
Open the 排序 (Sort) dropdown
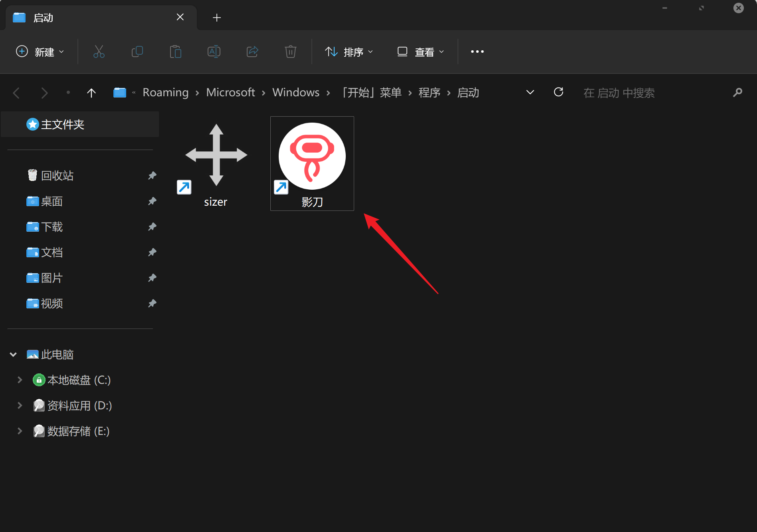point(349,52)
